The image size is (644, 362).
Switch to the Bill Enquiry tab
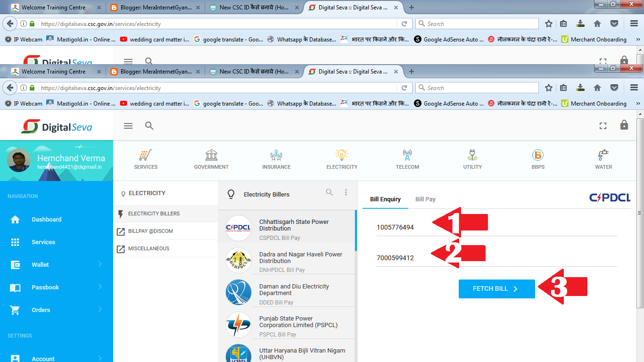tap(385, 199)
